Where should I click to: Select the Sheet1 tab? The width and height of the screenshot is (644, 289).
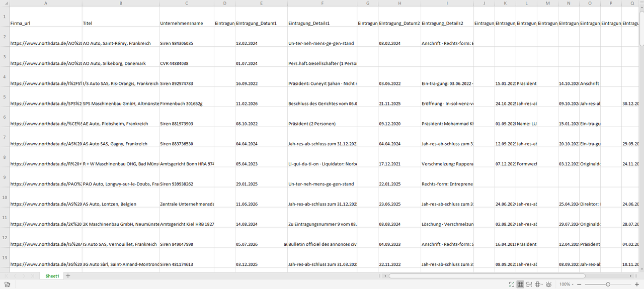click(x=52, y=276)
